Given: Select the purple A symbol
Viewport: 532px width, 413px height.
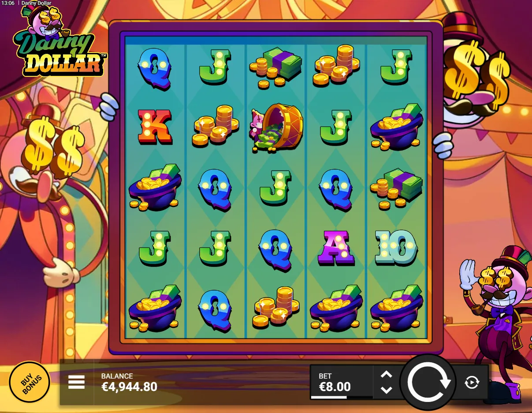Looking at the screenshot, I should [x=337, y=248].
